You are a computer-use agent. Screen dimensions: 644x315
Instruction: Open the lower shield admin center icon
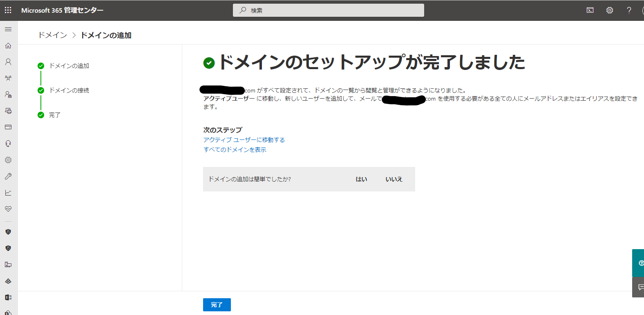[8, 248]
